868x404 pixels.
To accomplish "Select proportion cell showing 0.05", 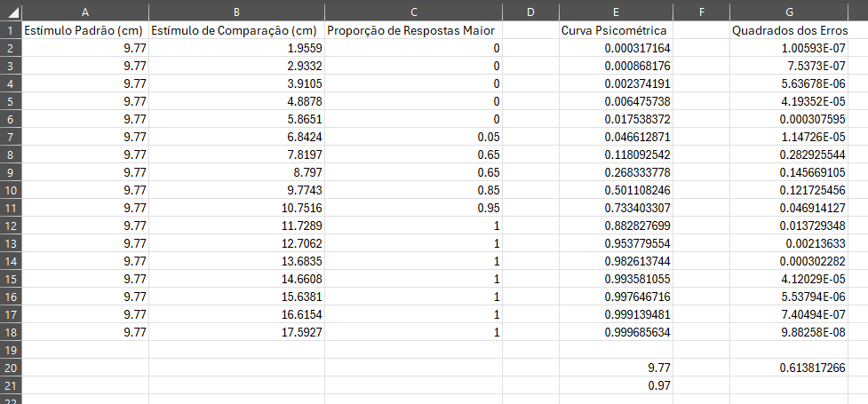I will click(x=413, y=137).
